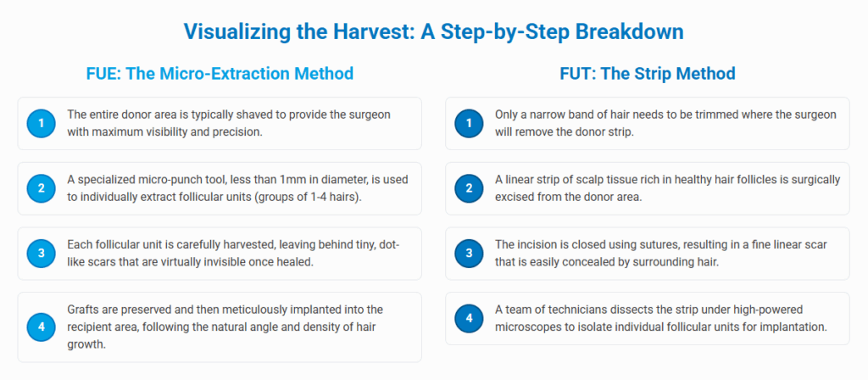Click the linear strip excised card
The width and height of the screenshot is (868, 380).
pos(647,188)
